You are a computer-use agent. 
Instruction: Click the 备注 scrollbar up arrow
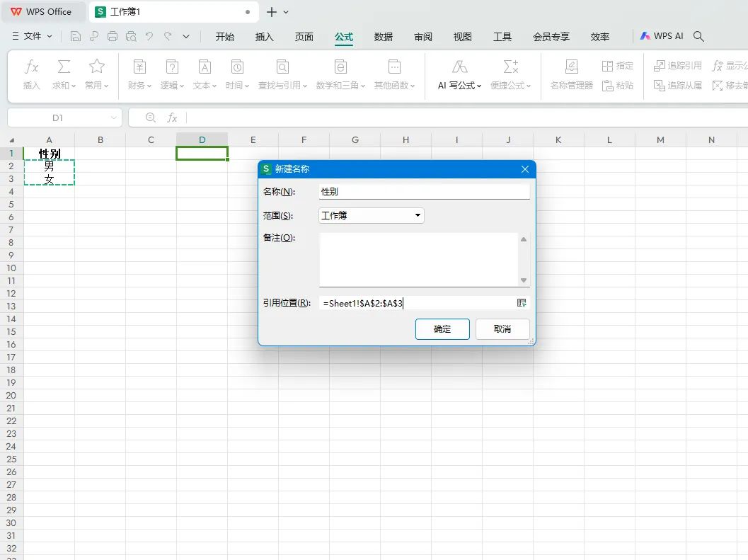coord(524,239)
